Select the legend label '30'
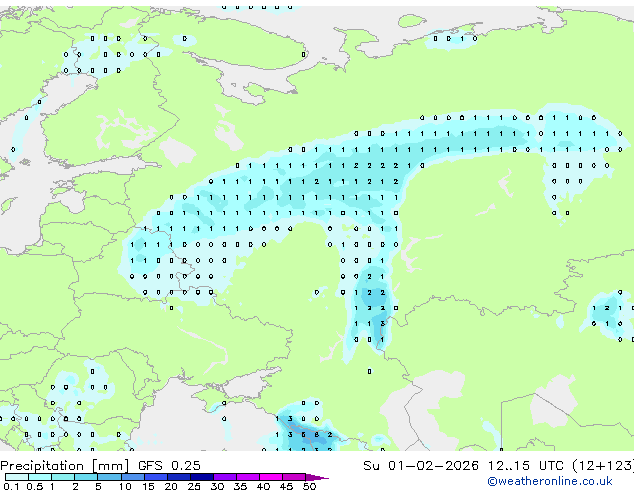Screen dimensions: 634x490 [217, 486]
